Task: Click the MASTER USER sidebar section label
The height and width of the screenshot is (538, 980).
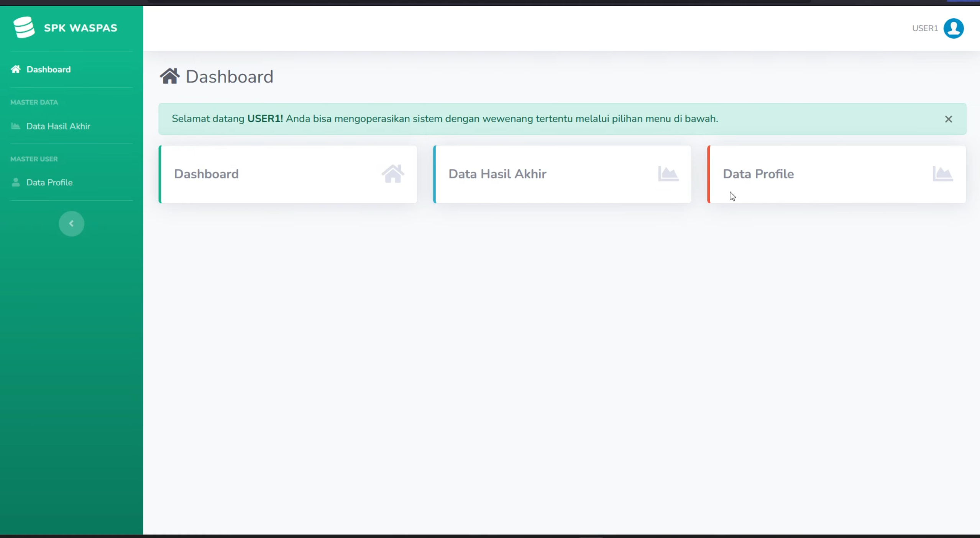Action: tap(34, 159)
